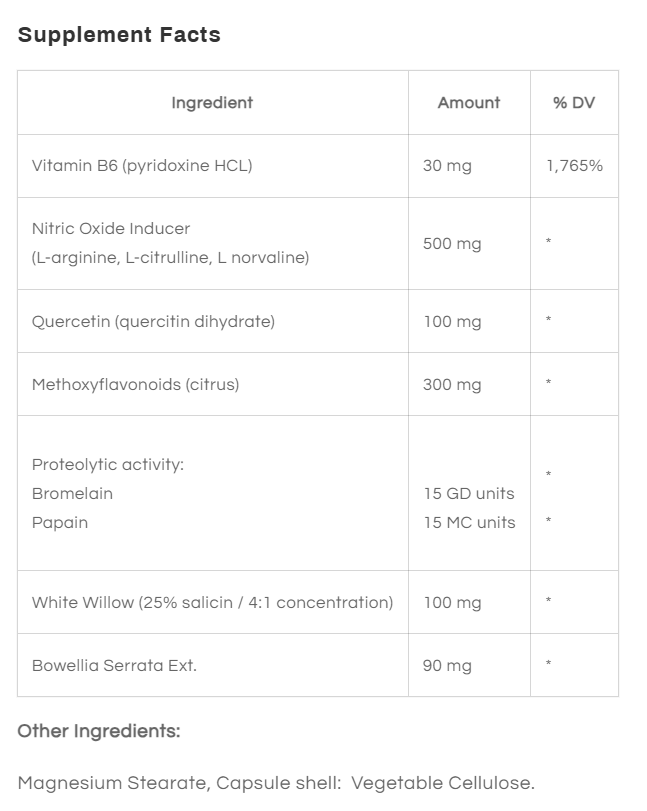Select the 15 MC units amount
647x811 pixels.
[x=470, y=522]
